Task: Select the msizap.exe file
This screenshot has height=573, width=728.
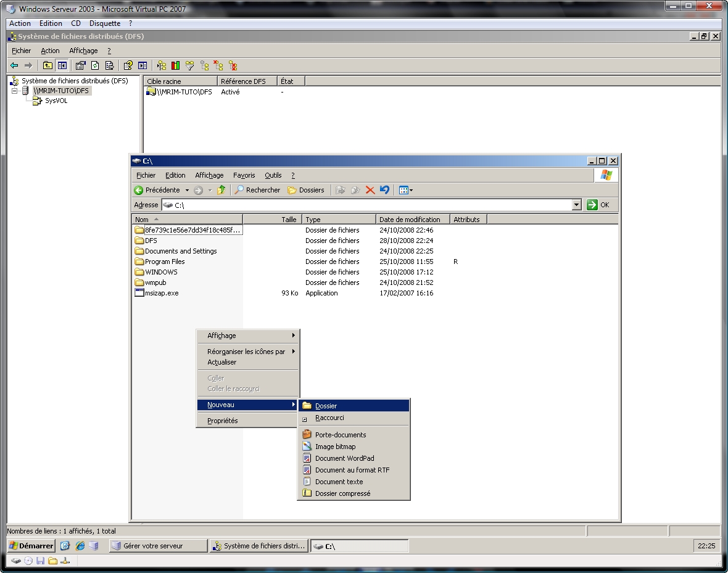Action: point(157,293)
